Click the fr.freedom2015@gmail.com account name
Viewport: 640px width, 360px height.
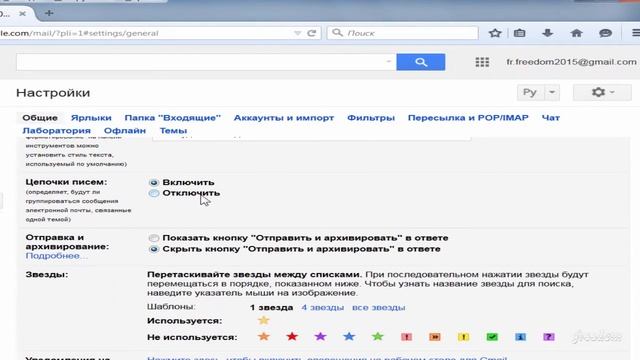(x=571, y=62)
